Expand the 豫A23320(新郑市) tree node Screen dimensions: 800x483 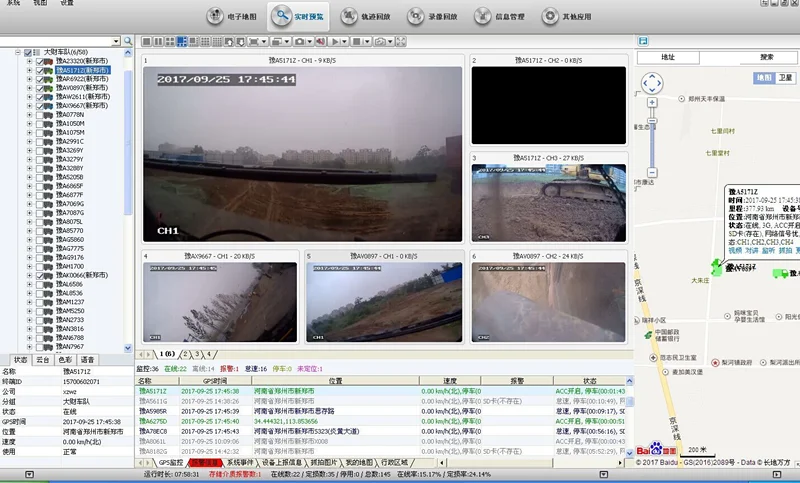tap(29, 61)
